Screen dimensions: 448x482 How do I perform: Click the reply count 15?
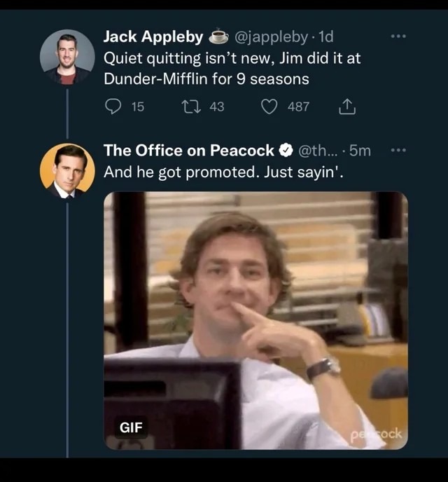pyautogui.click(x=137, y=106)
